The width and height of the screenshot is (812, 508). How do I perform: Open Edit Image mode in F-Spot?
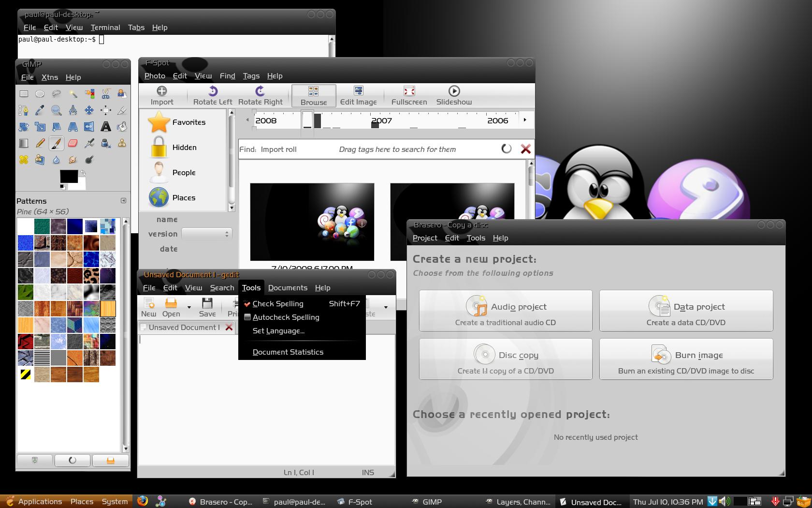point(358,95)
